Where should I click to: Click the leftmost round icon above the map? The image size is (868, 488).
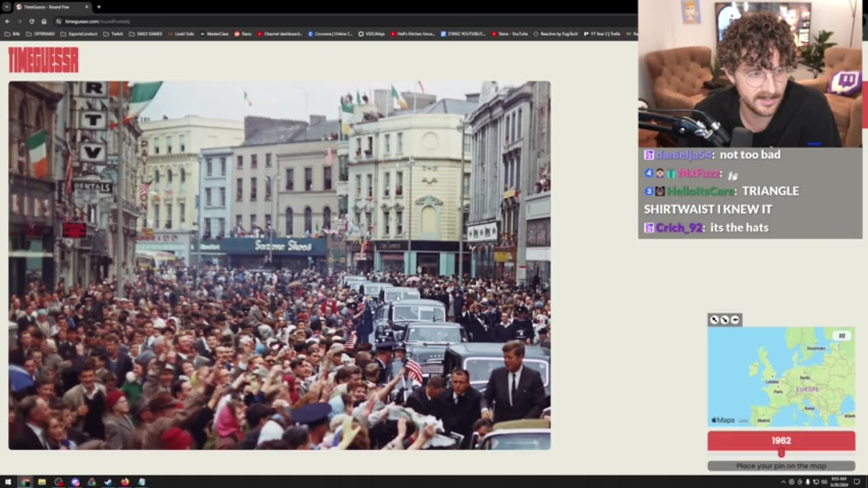(714, 320)
